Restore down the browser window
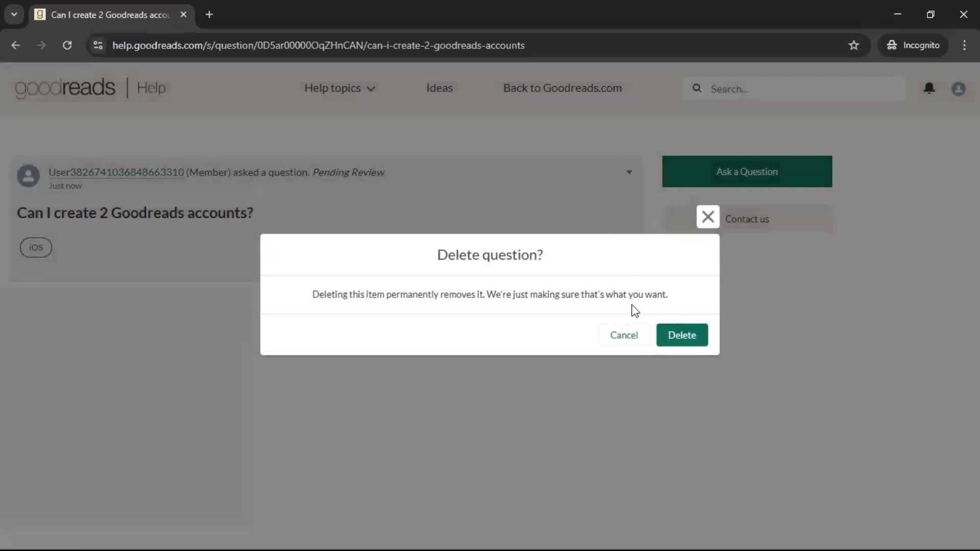 [930, 15]
